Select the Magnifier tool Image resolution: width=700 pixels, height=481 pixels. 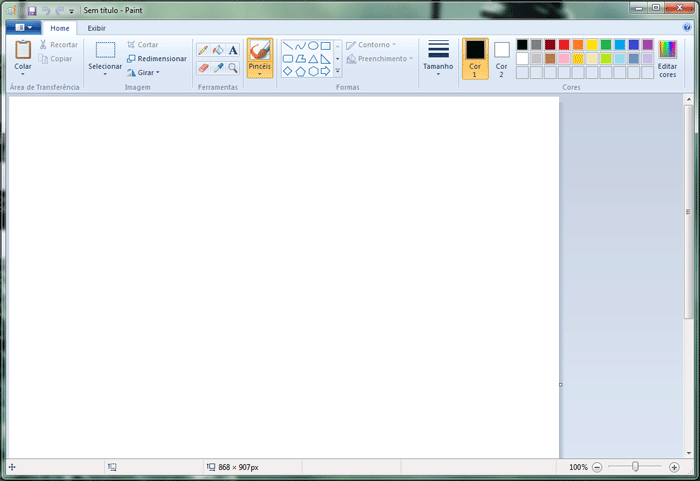tap(233, 68)
